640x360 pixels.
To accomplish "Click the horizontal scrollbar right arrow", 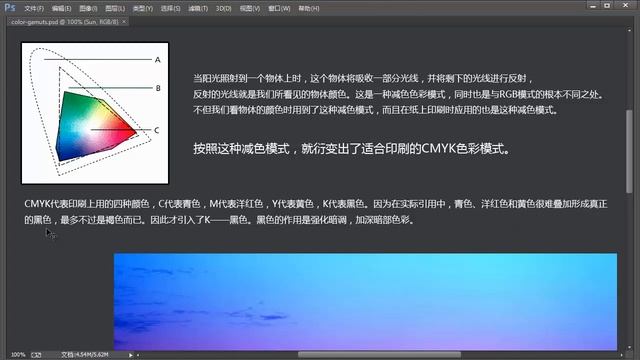I will [621, 355].
